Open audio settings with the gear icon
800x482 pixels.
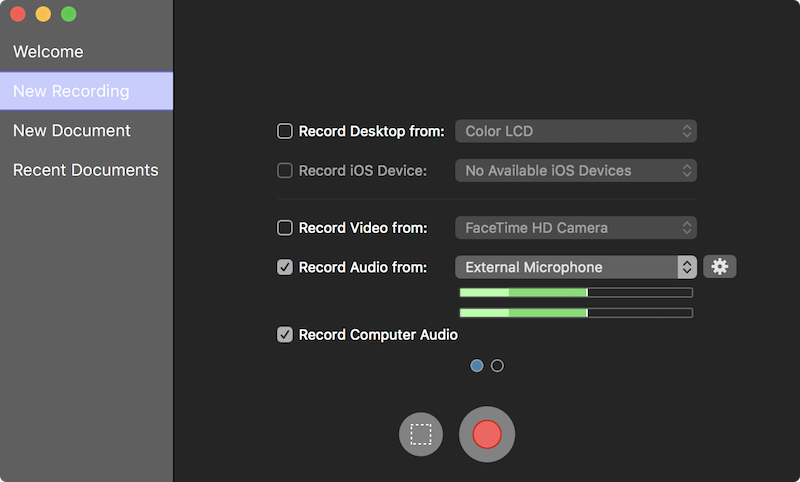coord(720,267)
